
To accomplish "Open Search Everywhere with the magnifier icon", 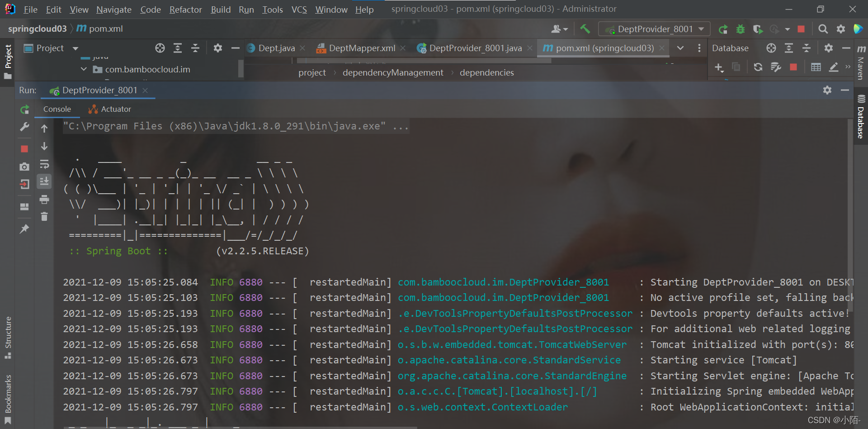I will 823,29.
